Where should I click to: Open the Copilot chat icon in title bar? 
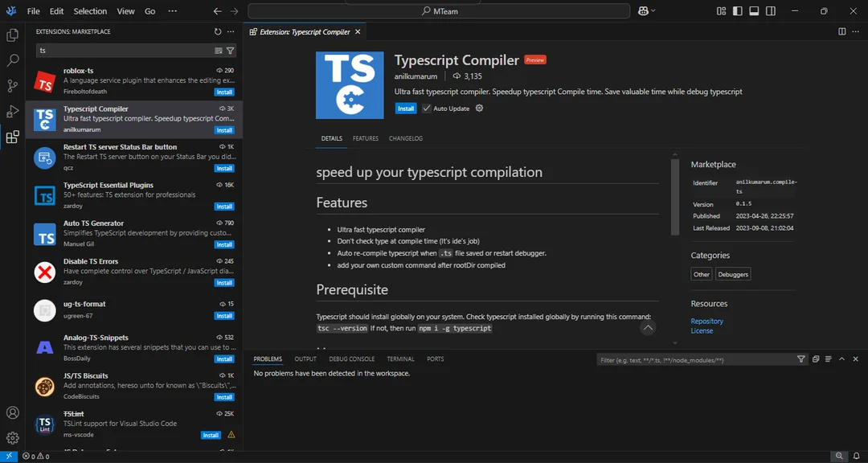(643, 11)
